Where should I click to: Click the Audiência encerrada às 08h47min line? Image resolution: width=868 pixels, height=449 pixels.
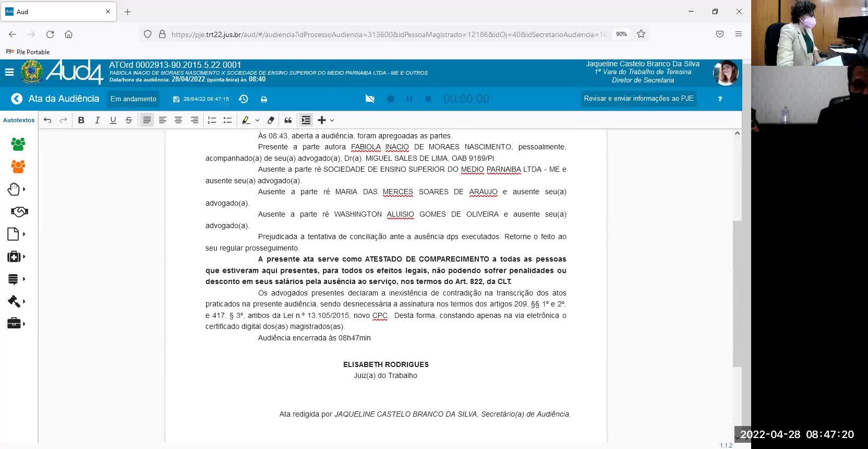(314, 338)
